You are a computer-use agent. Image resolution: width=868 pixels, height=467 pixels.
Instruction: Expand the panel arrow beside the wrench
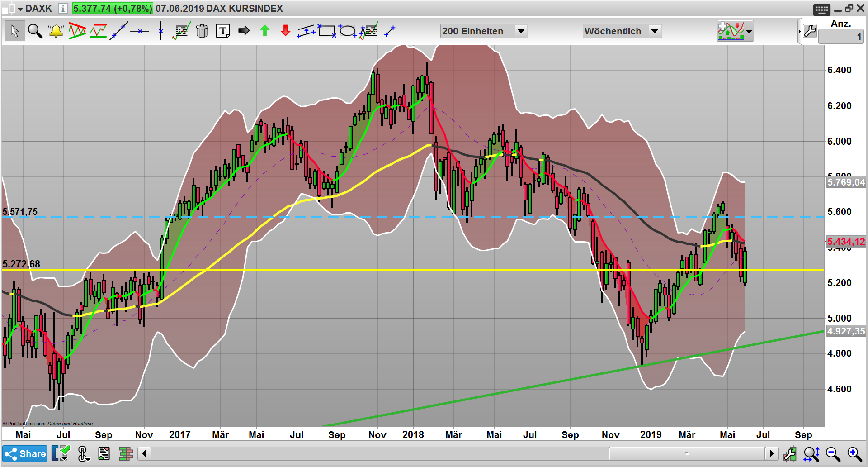point(800,31)
